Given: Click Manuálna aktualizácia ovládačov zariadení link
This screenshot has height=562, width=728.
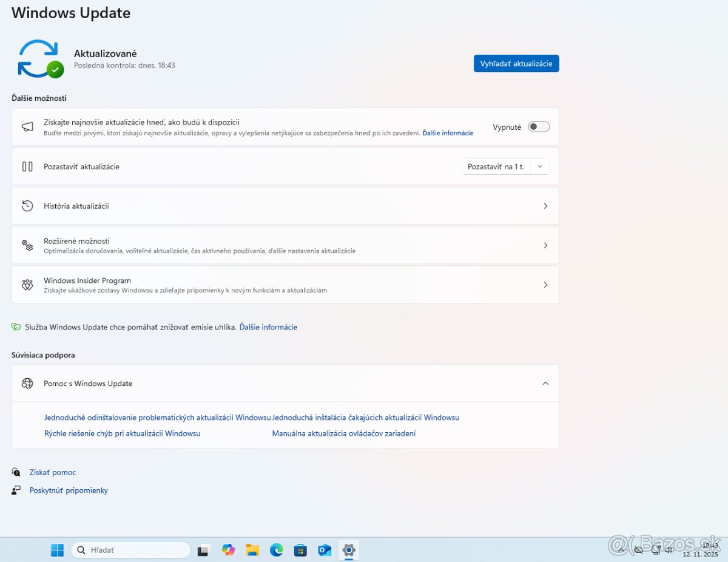Looking at the screenshot, I should (x=344, y=433).
